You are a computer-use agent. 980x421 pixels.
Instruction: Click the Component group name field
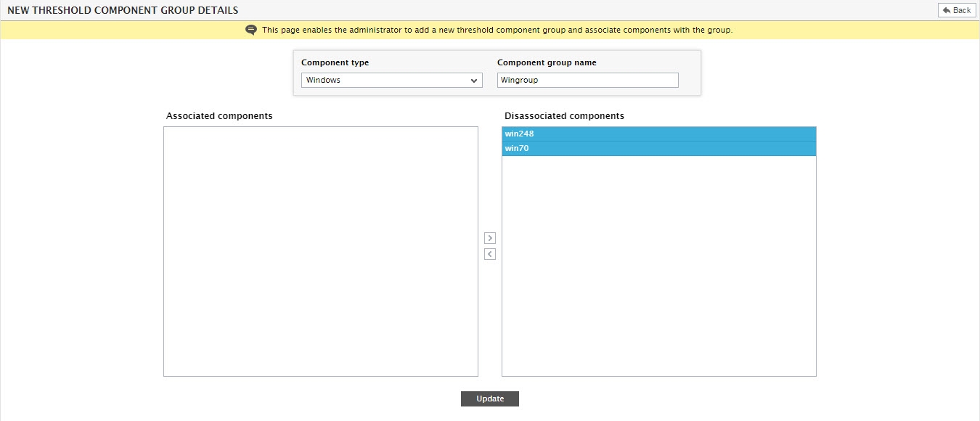(588, 80)
